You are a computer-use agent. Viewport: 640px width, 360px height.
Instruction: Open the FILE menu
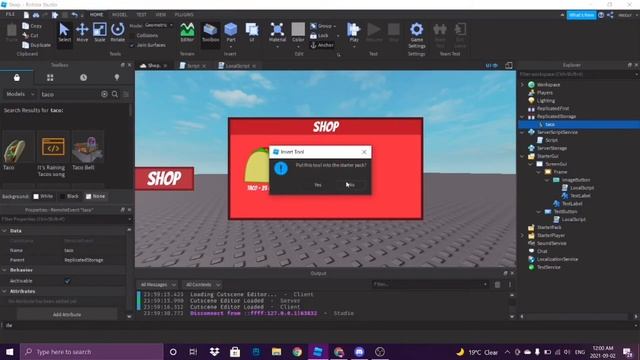point(10,14)
